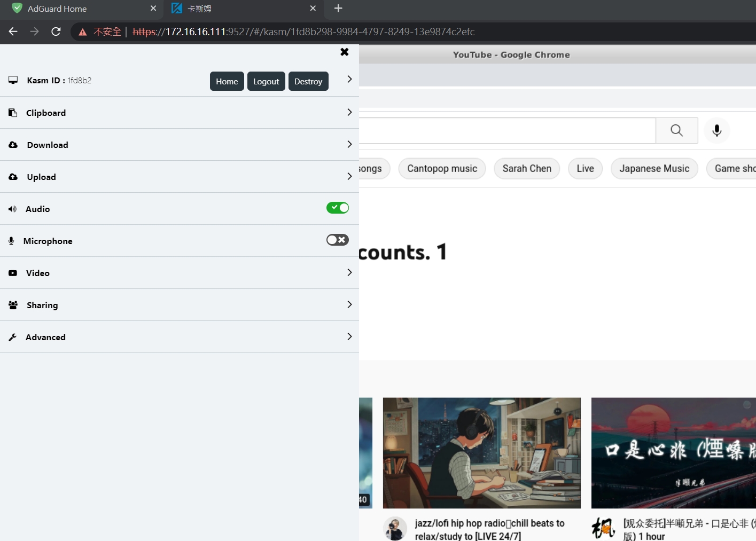Select the Cantopop music filter chip
Viewport: 756px width, 541px height.
[442, 169]
